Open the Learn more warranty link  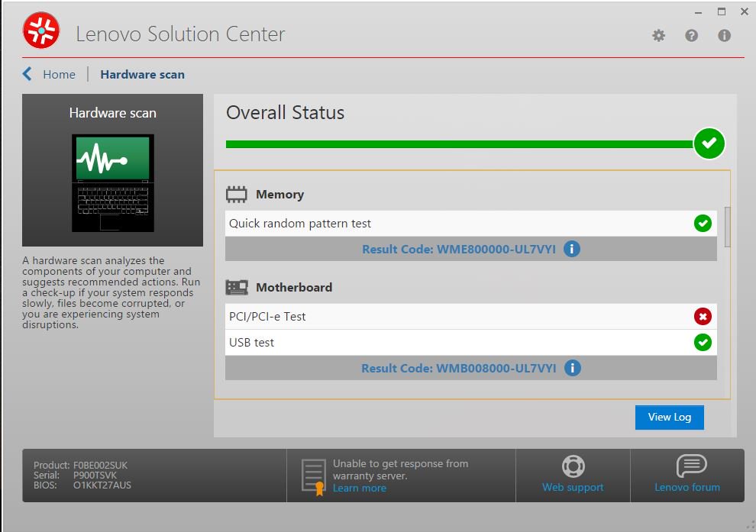click(359, 488)
